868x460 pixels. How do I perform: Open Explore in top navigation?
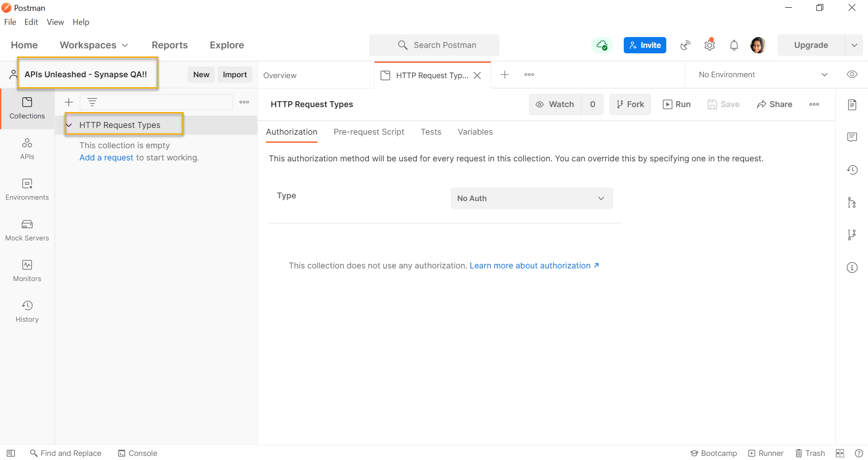(x=227, y=45)
